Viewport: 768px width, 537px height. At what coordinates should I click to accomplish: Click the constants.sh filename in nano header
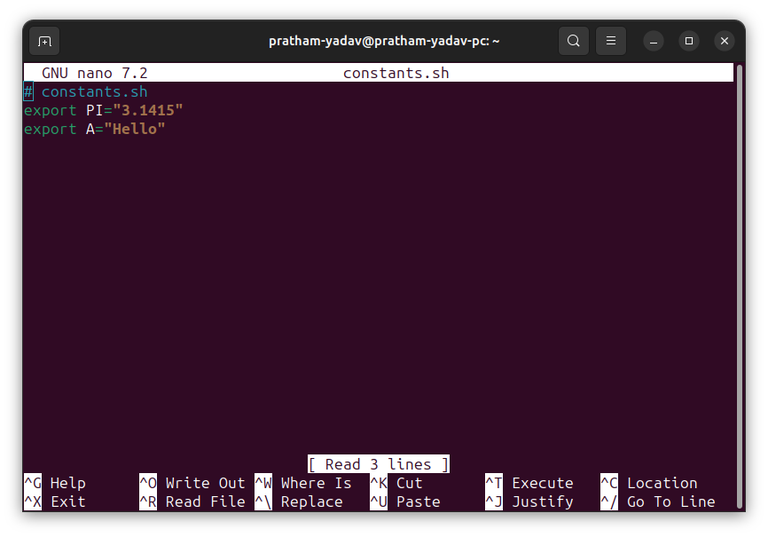396,73
